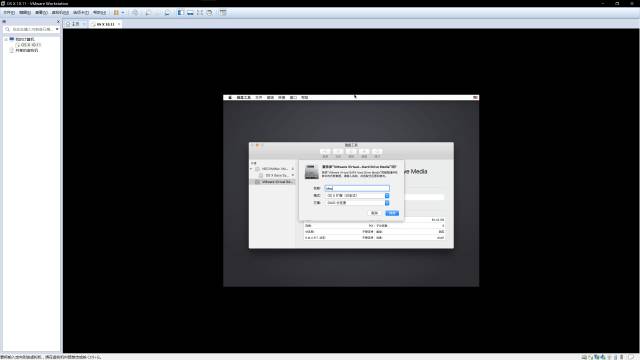The image size is (640, 360).
Task: Toggle the Show Library toolbar icon
Action: (181, 13)
